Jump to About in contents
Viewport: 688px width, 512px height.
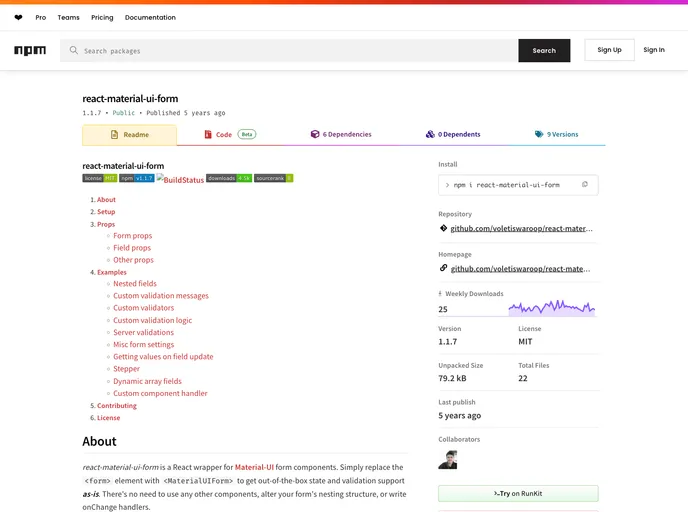pos(106,200)
